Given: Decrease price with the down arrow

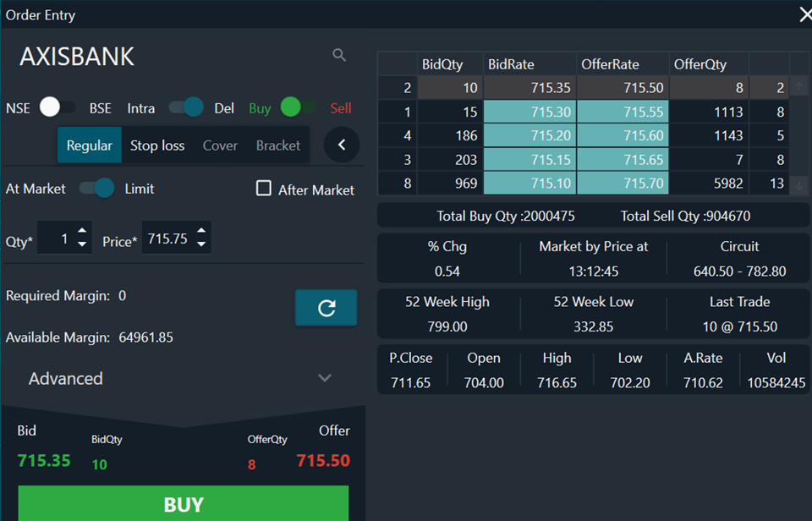Looking at the screenshot, I should 201,244.
